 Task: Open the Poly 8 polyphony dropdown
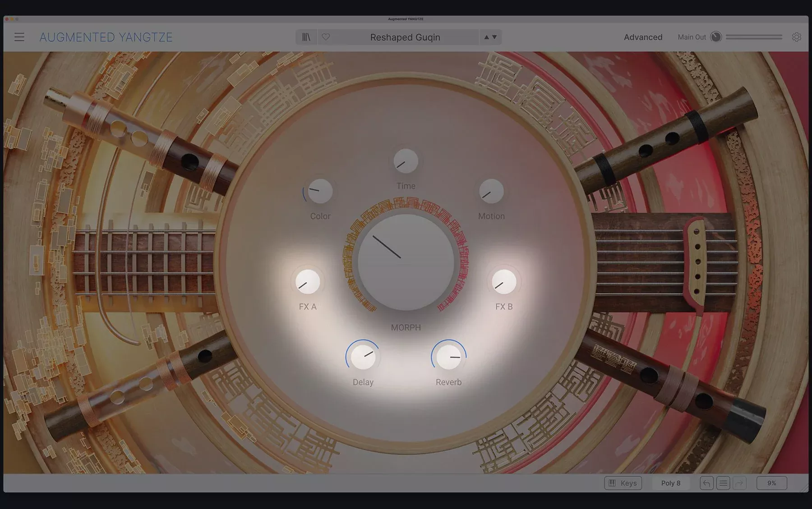pyautogui.click(x=671, y=483)
